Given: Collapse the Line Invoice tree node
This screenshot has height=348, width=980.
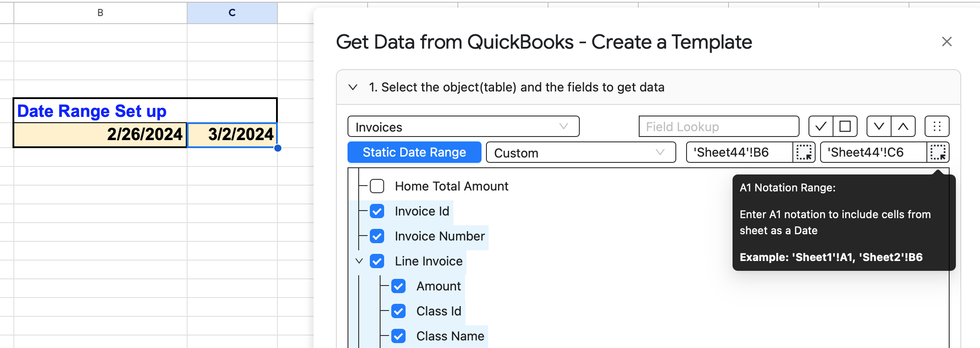Looking at the screenshot, I should [359, 261].
